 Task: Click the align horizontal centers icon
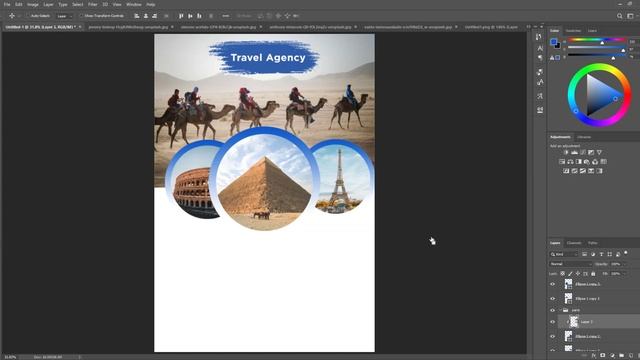146,16
